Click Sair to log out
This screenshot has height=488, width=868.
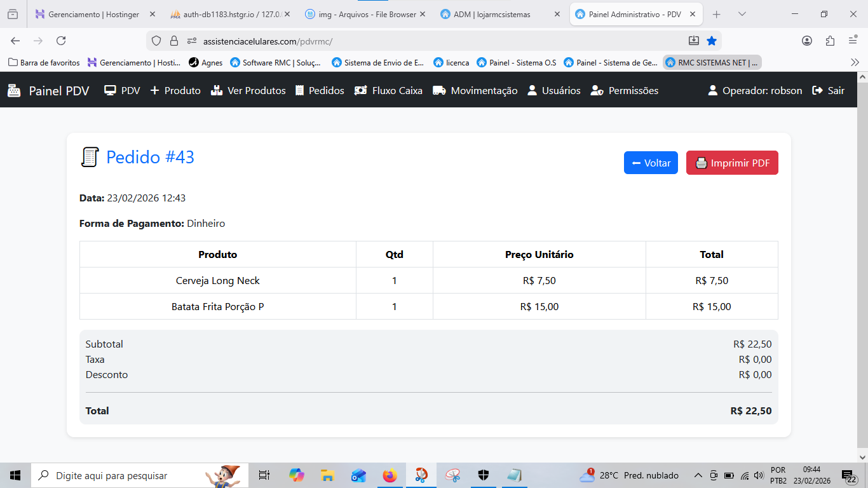tap(829, 91)
